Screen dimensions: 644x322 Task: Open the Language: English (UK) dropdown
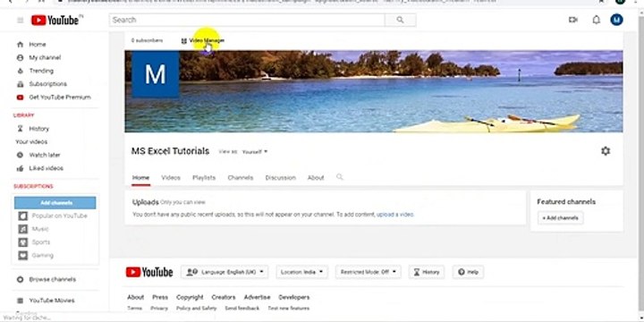(x=225, y=272)
